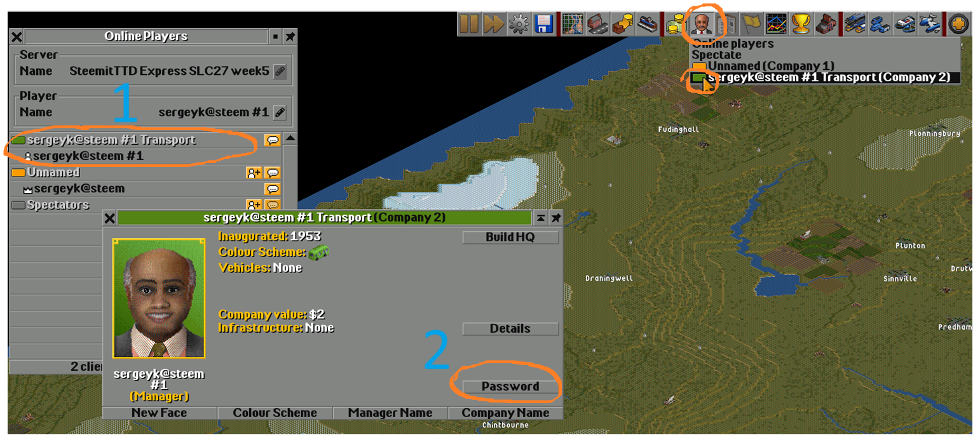Open the graphs chart icon
This screenshot has width=980, height=440.
tap(775, 24)
